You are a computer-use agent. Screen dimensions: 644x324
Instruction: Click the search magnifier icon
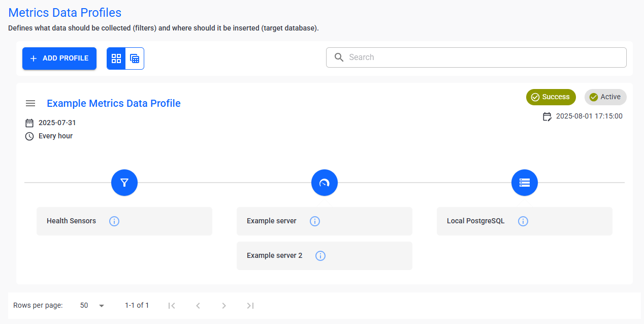(339, 57)
